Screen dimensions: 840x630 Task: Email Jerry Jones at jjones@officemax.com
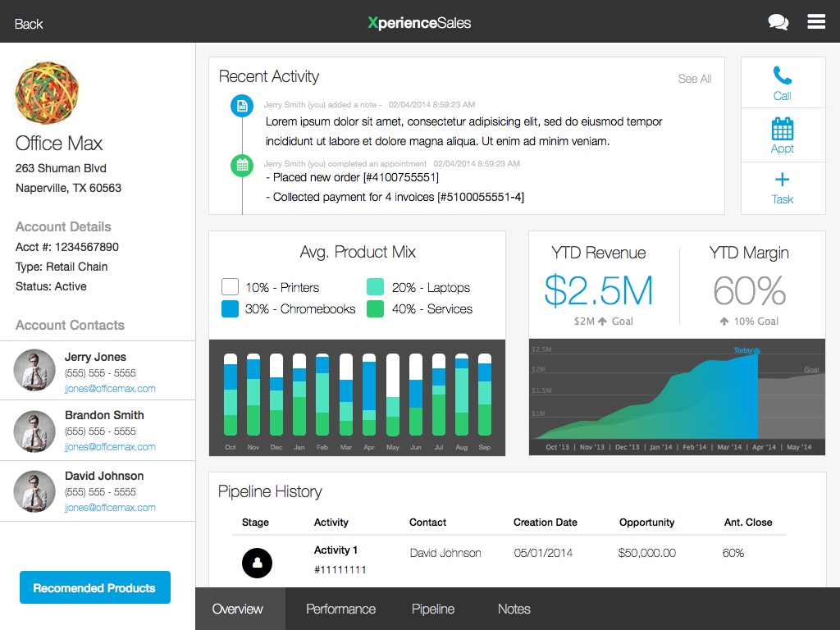[110, 388]
